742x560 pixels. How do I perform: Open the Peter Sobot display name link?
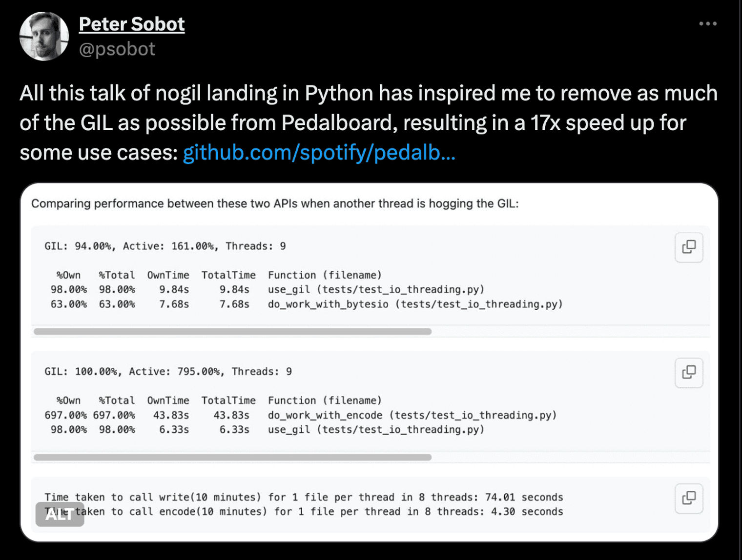click(x=132, y=24)
